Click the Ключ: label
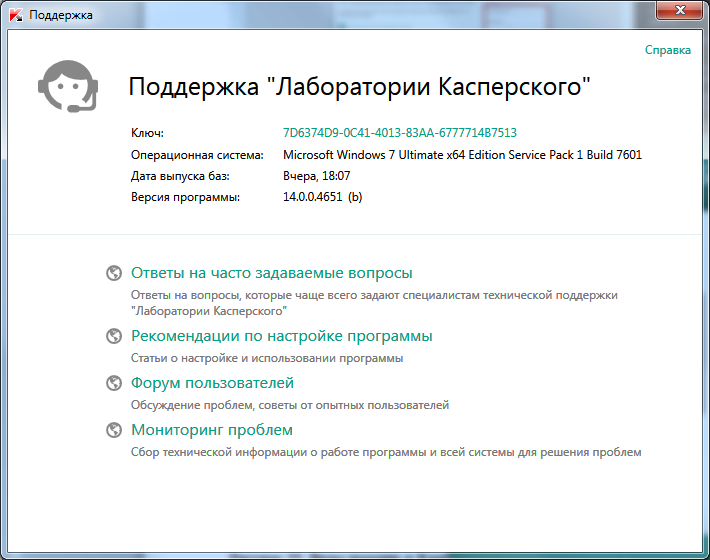 [x=147, y=133]
